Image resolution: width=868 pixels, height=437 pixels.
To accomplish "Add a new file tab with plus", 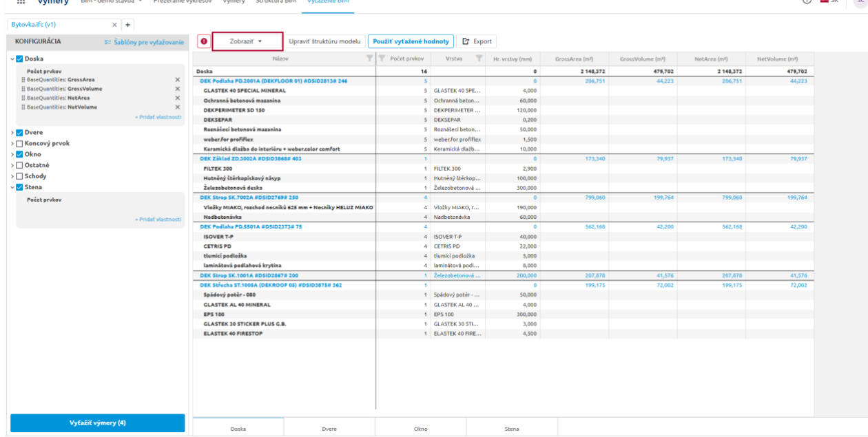I will point(128,25).
